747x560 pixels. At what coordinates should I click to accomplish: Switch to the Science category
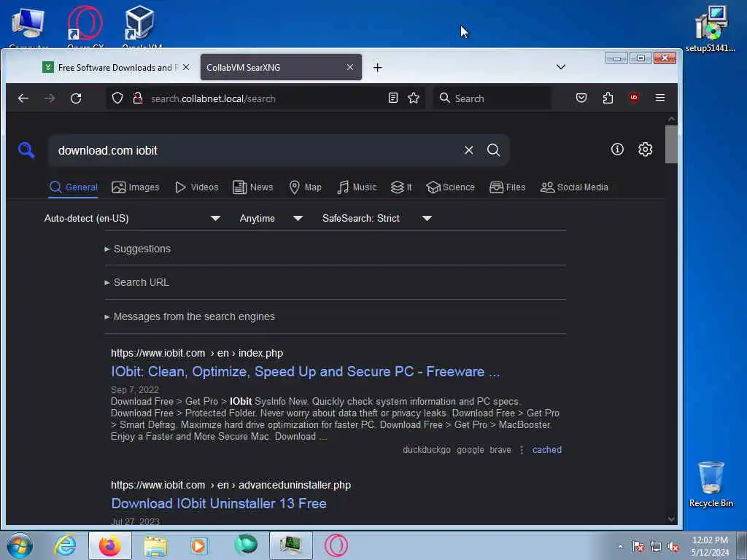tap(451, 187)
